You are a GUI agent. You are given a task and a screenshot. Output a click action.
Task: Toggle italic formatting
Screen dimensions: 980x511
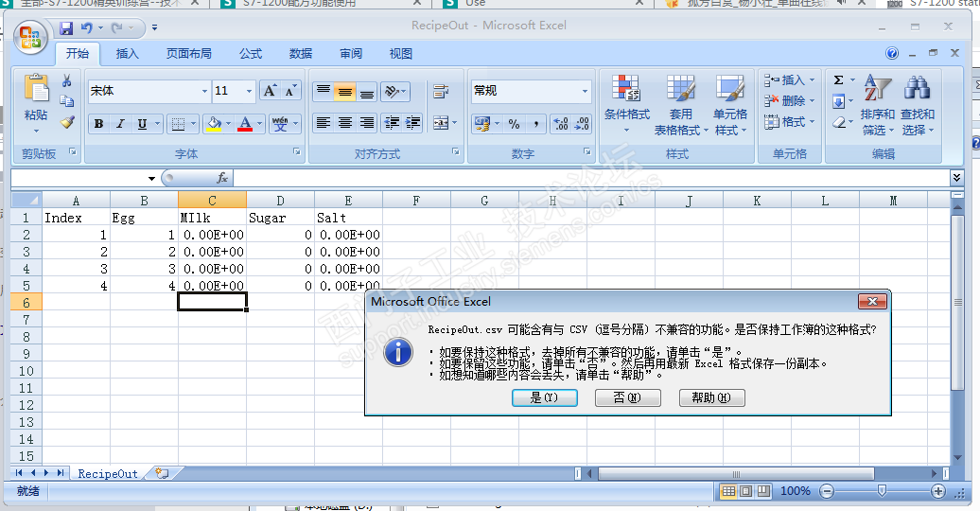pyautogui.click(x=121, y=124)
